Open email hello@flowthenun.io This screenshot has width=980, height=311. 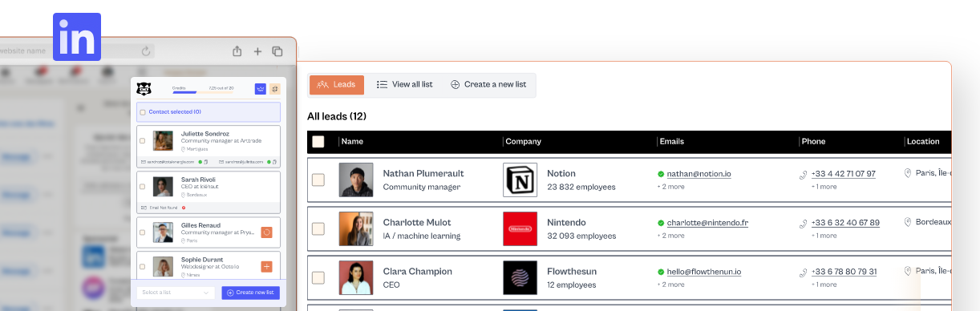pyautogui.click(x=704, y=272)
